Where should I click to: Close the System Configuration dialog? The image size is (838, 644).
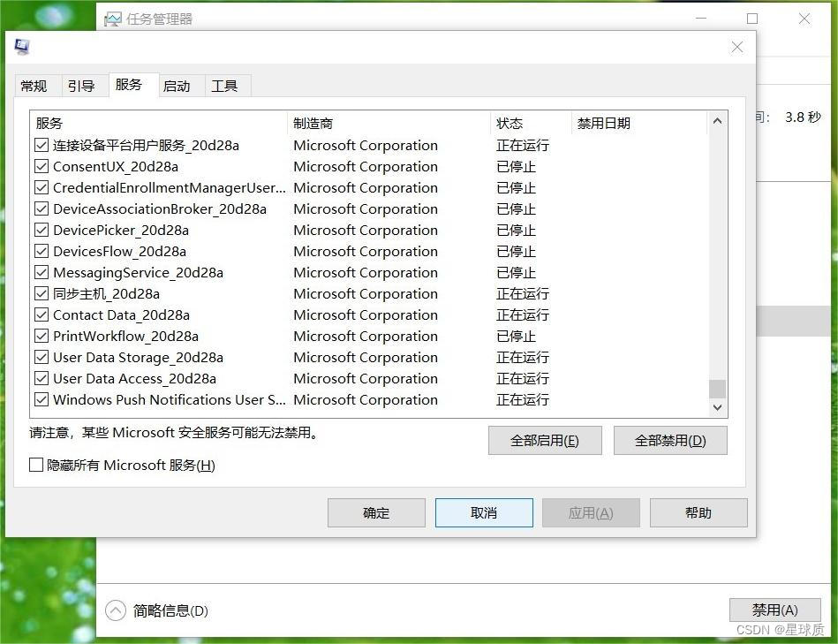tap(737, 47)
